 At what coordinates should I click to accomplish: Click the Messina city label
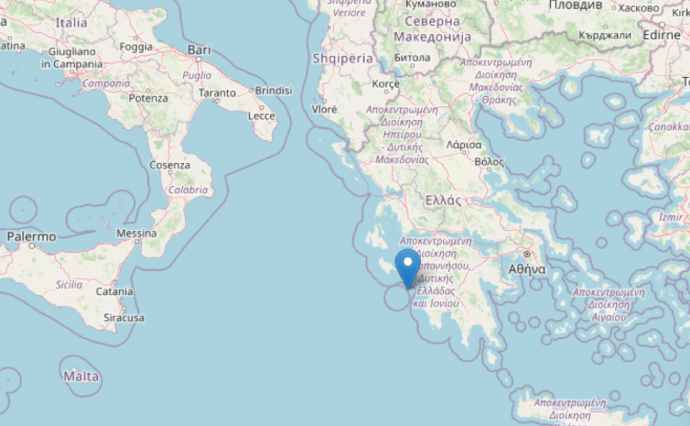coord(136,233)
